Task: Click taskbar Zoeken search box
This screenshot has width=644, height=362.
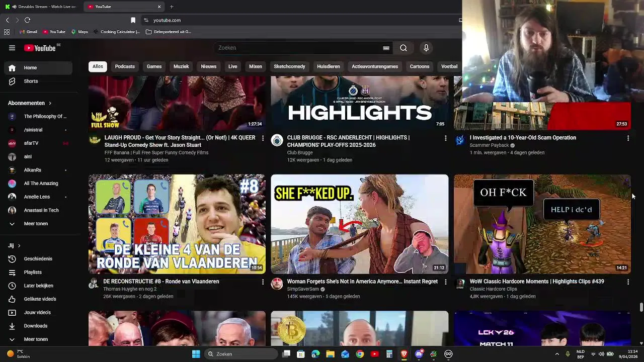Action: [242, 354]
